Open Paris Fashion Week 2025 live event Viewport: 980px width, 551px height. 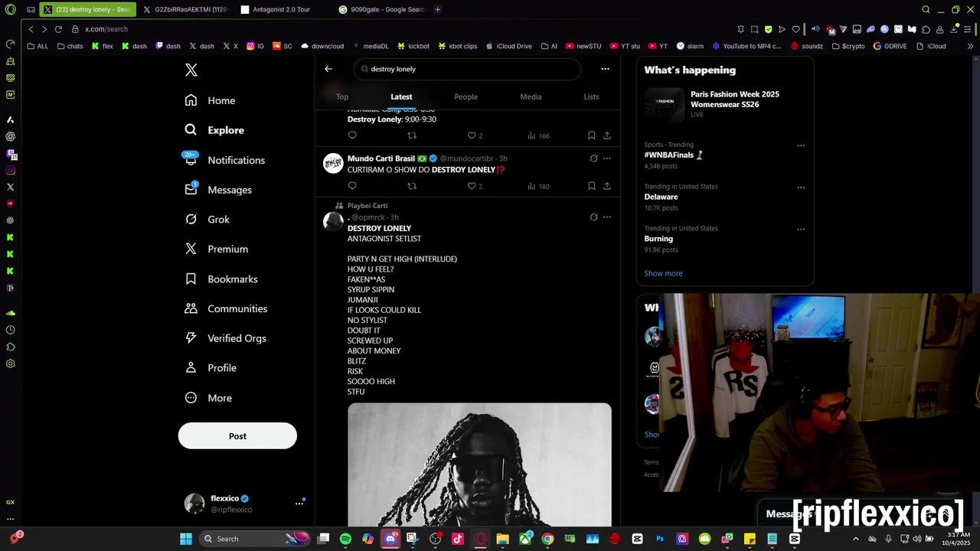724,104
